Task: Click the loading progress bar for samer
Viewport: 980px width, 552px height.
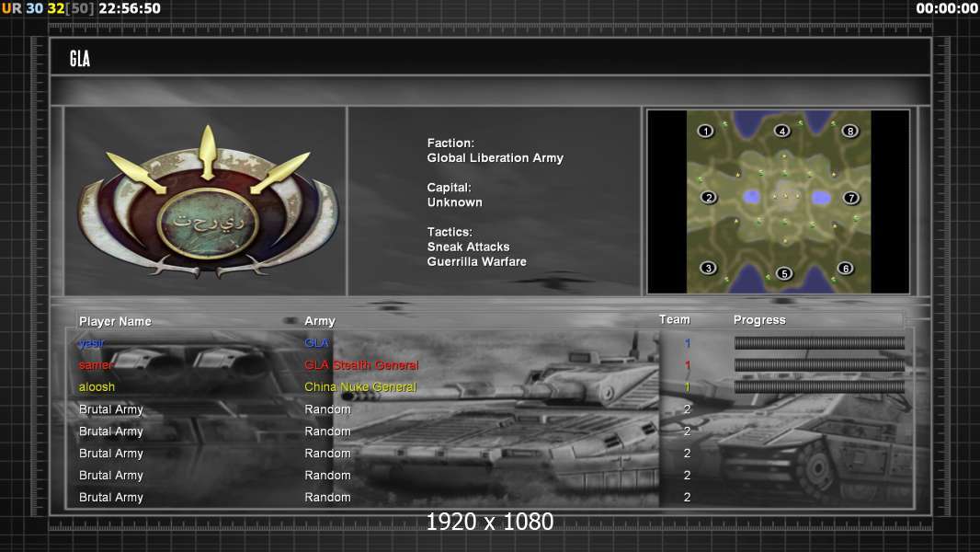Action: point(819,365)
